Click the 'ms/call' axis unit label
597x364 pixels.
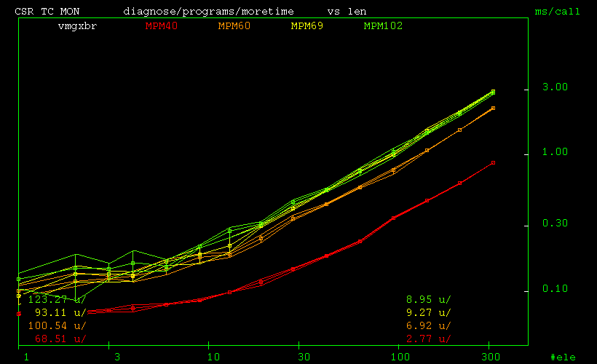click(557, 12)
